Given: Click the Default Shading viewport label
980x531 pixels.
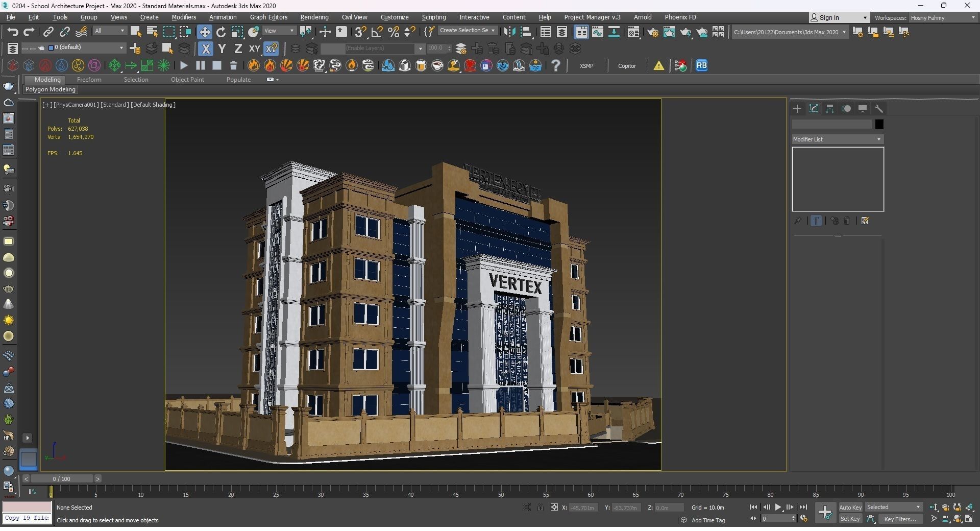Looking at the screenshot, I should coord(153,105).
